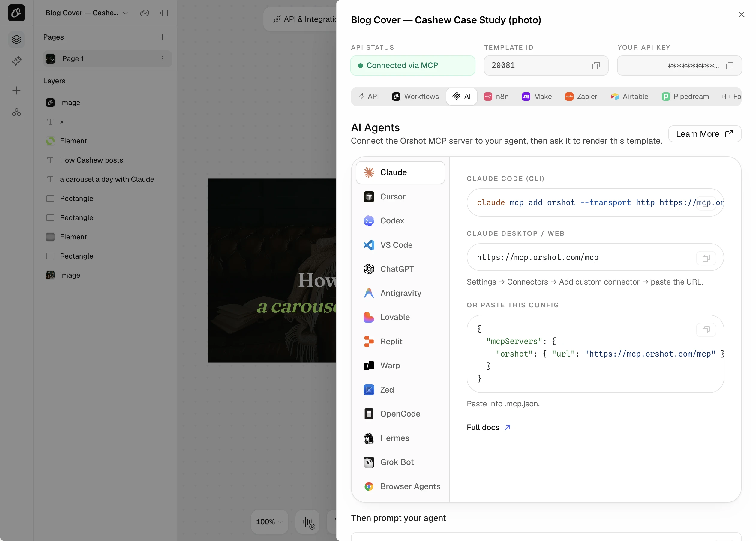Select the Grok Bot agent

click(x=400, y=462)
